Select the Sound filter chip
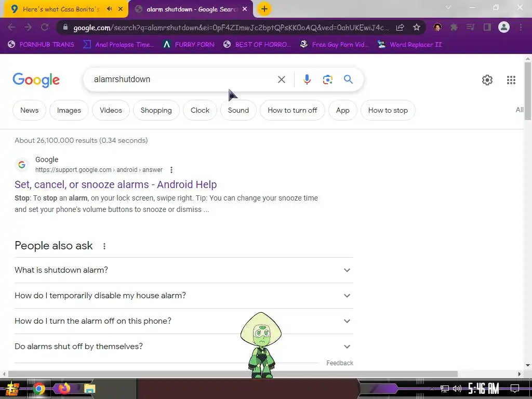This screenshot has height=399, width=532. click(238, 110)
